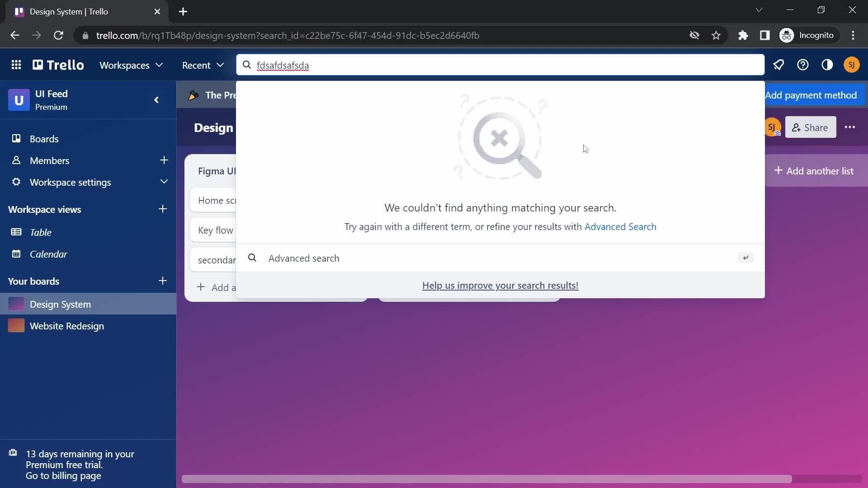Viewport: 868px width, 488px height.
Task: Click Help us improve search results
Action: (500, 285)
